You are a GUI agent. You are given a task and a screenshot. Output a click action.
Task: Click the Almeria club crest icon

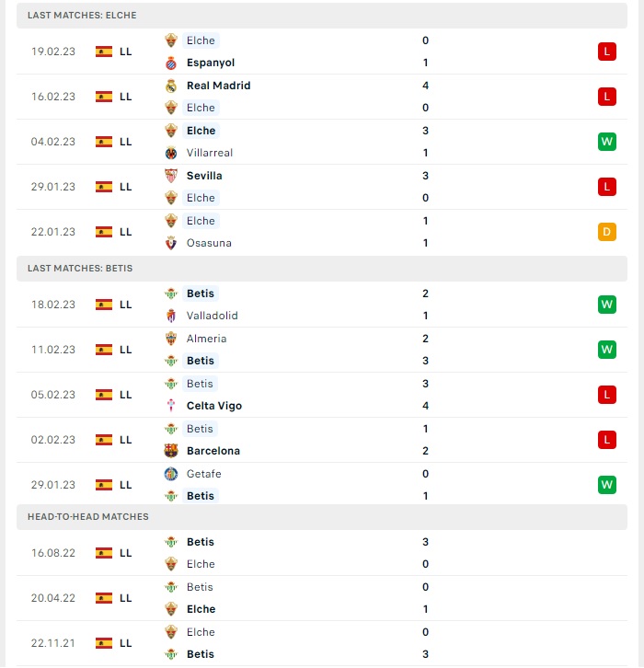171,339
